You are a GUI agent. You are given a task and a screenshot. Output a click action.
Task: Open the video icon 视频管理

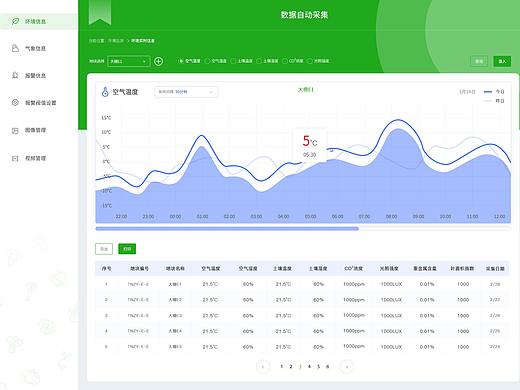[x=15, y=158]
